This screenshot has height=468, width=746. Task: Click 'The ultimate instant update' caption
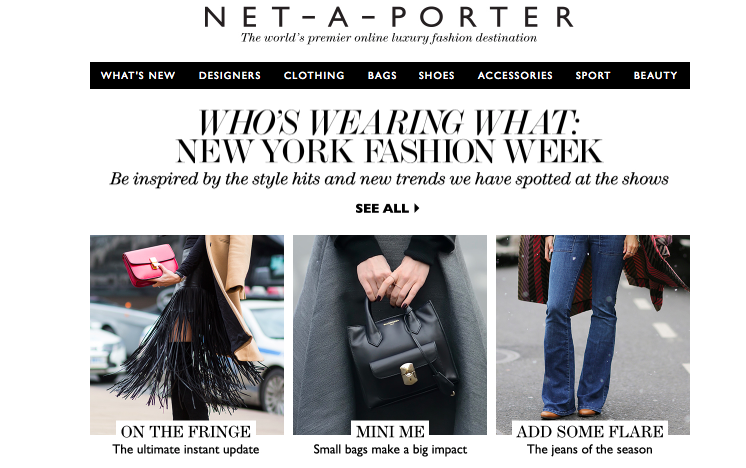pos(186,449)
